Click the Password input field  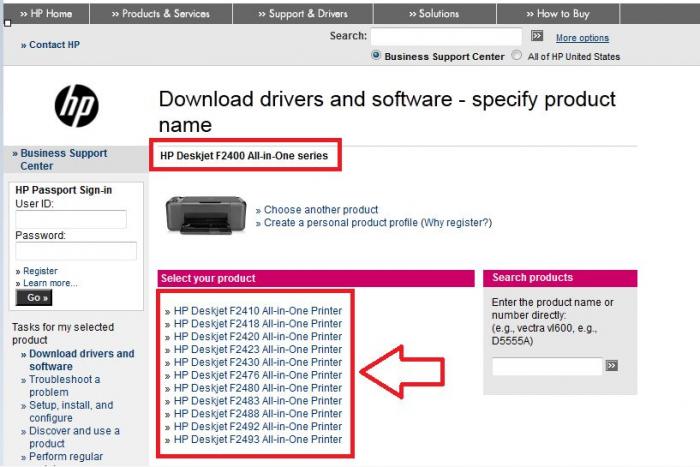pos(76,251)
